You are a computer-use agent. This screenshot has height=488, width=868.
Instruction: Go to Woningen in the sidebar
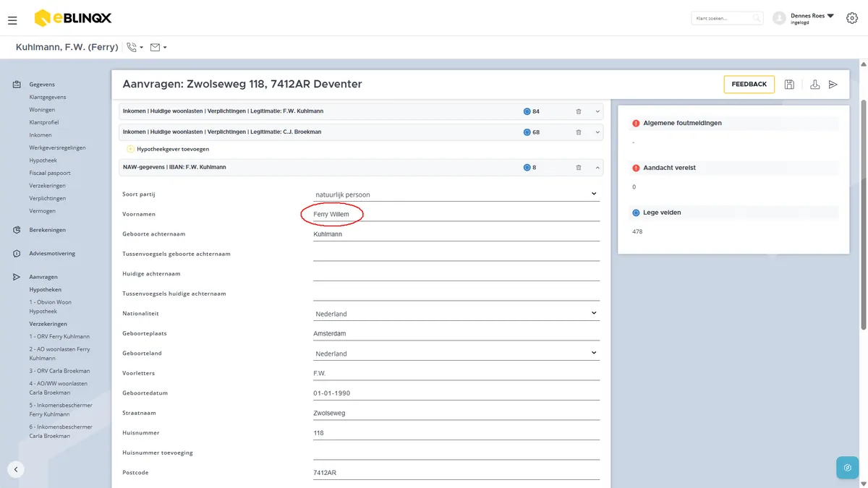[x=42, y=110]
